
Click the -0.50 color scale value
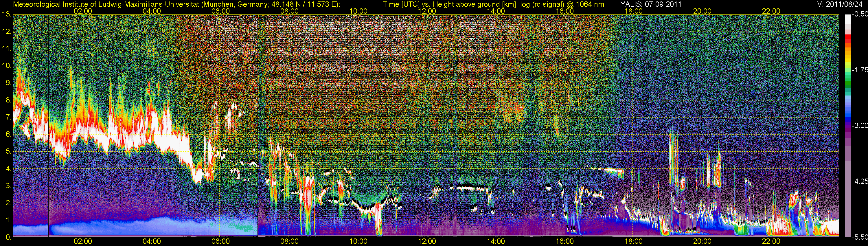tap(860, 14)
